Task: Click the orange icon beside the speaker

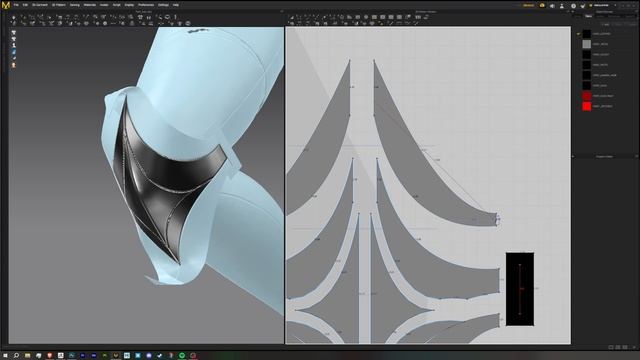Action: click(x=542, y=6)
